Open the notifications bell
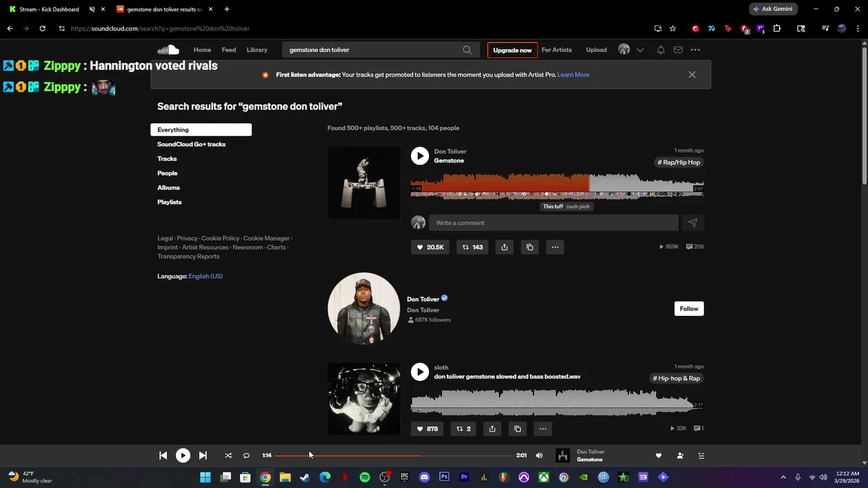868x488 pixels. click(x=660, y=49)
